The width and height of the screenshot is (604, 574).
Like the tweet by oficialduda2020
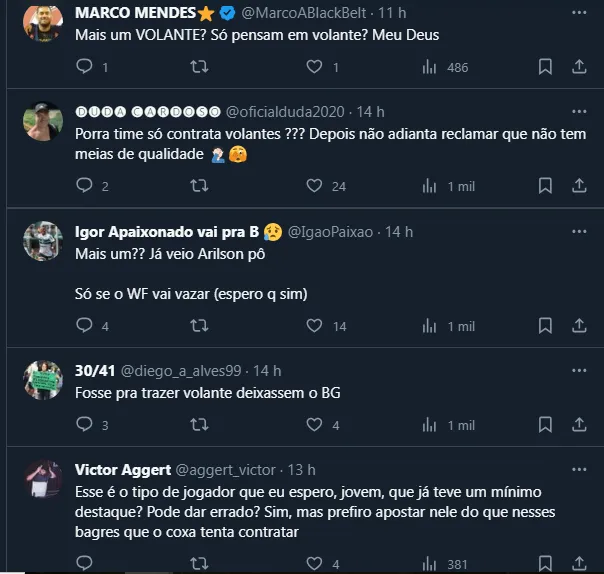(314, 185)
